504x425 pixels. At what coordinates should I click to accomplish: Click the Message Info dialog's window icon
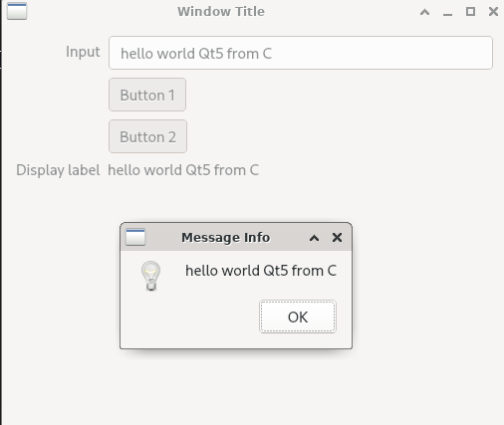click(x=135, y=237)
